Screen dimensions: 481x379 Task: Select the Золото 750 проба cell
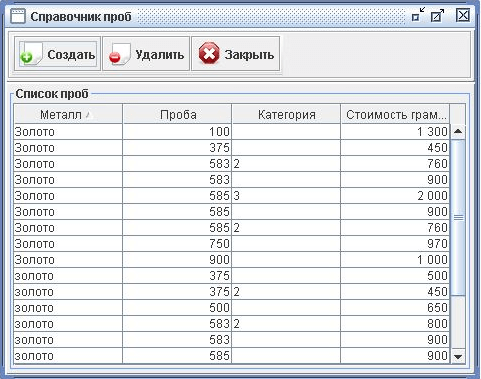pos(177,244)
